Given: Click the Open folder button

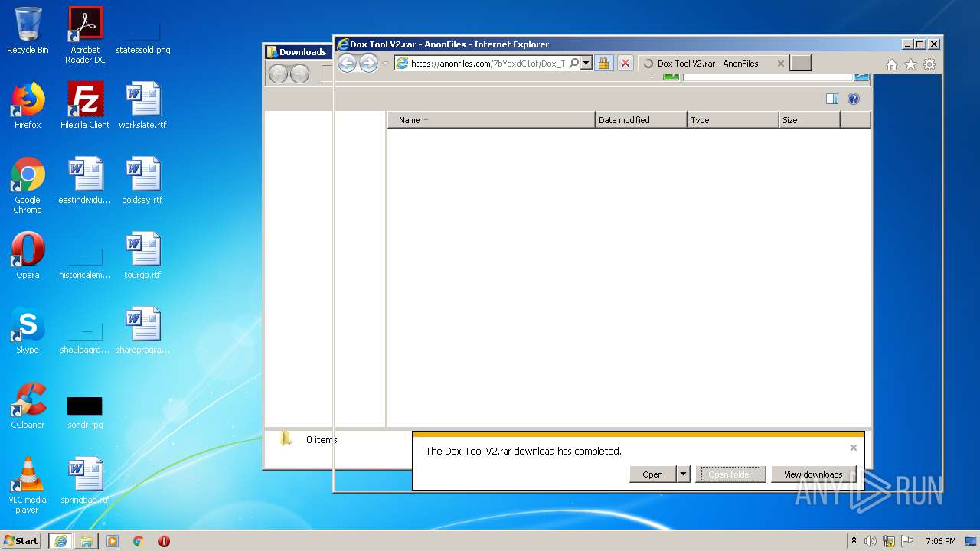Looking at the screenshot, I should [x=730, y=474].
